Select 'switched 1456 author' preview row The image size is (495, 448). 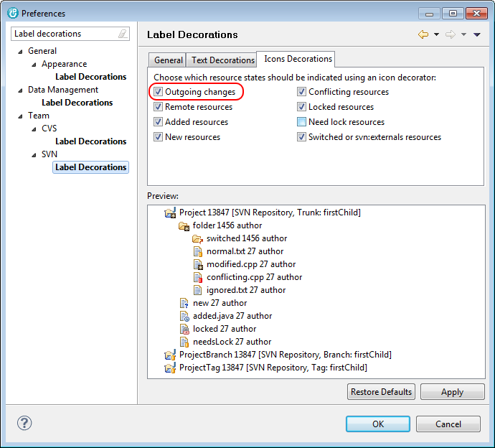(x=247, y=238)
